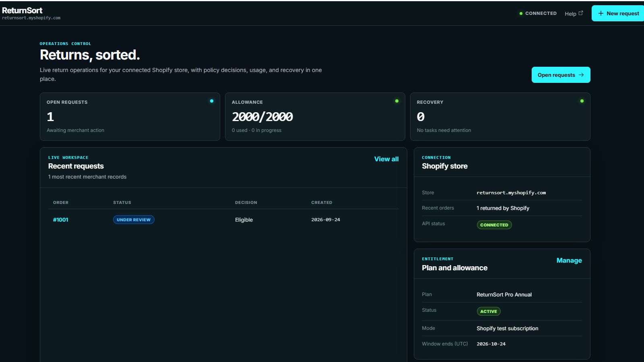The image size is (644, 362).
Task: Select the Open requests button
Action: (x=561, y=75)
